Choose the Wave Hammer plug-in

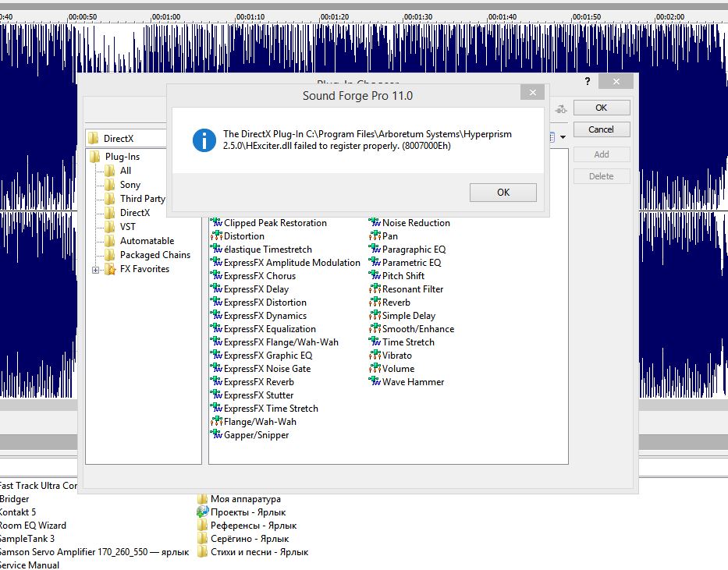407,382
